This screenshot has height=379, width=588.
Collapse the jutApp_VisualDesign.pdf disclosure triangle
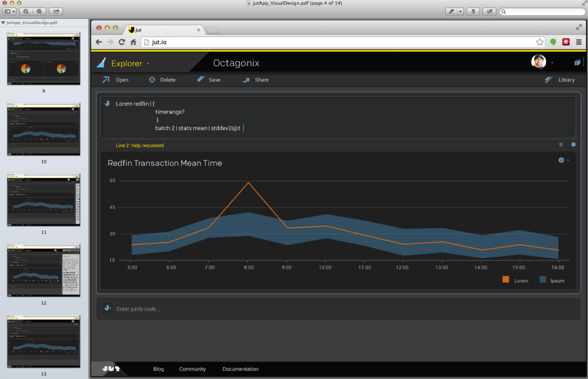tap(3, 23)
